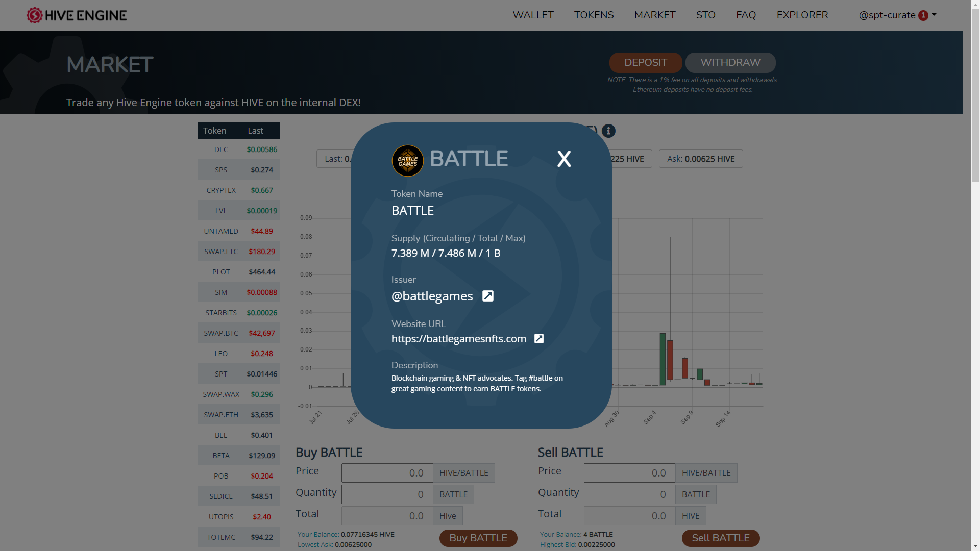Click the Hive Engine logo
Image resolution: width=980 pixels, height=551 pixels.
pyautogui.click(x=77, y=15)
